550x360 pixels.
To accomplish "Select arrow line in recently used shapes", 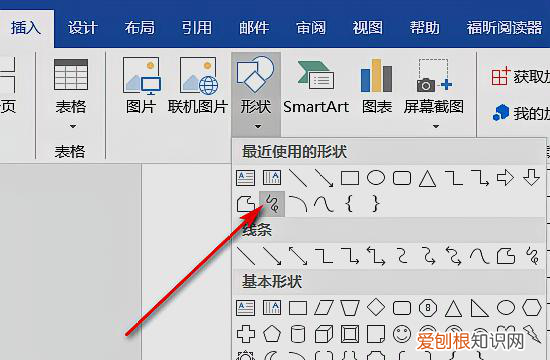I will pyautogui.click(x=324, y=178).
